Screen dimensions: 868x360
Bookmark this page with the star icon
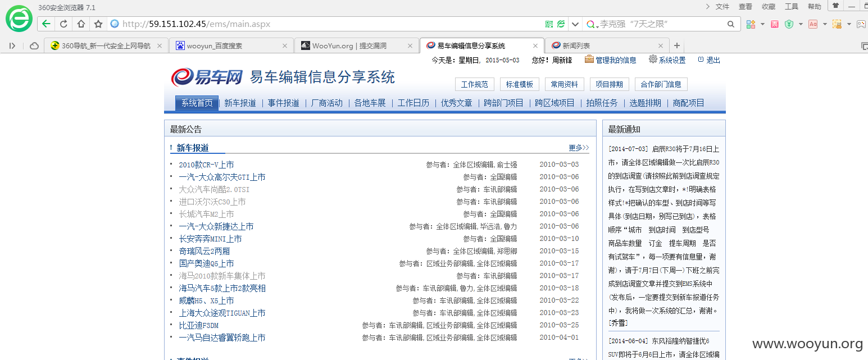click(98, 24)
